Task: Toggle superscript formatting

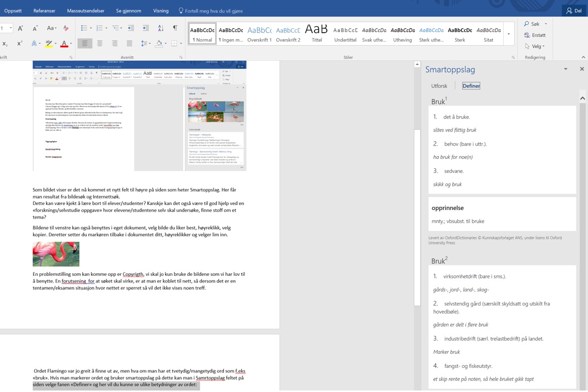Action: 19,42
